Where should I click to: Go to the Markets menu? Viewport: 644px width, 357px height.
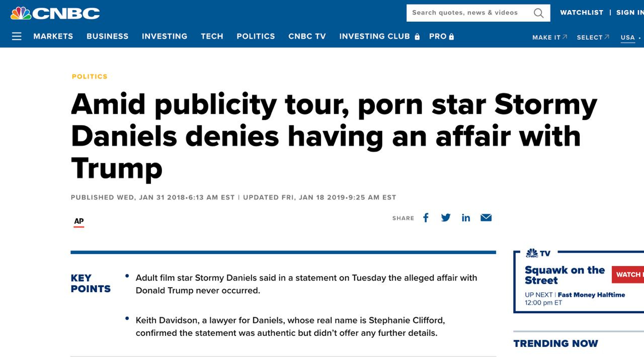point(53,36)
